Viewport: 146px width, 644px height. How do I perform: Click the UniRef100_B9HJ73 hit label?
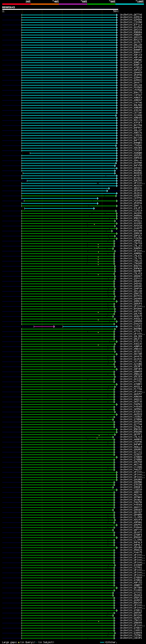coord(131,93)
